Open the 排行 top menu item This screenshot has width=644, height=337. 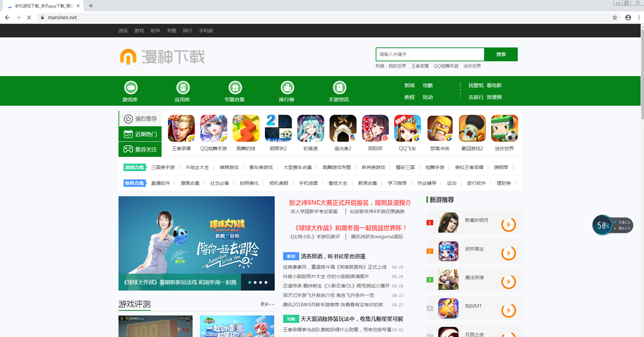click(x=188, y=31)
